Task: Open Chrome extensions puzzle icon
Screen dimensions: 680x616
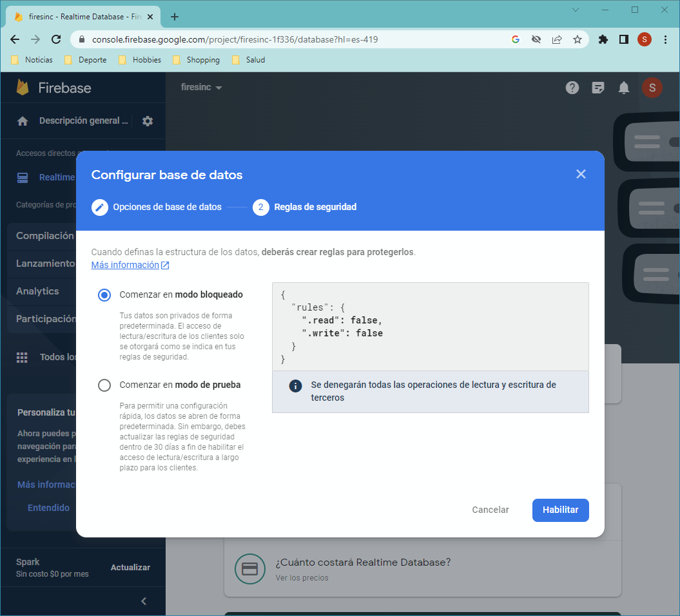Action: (x=603, y=39)
